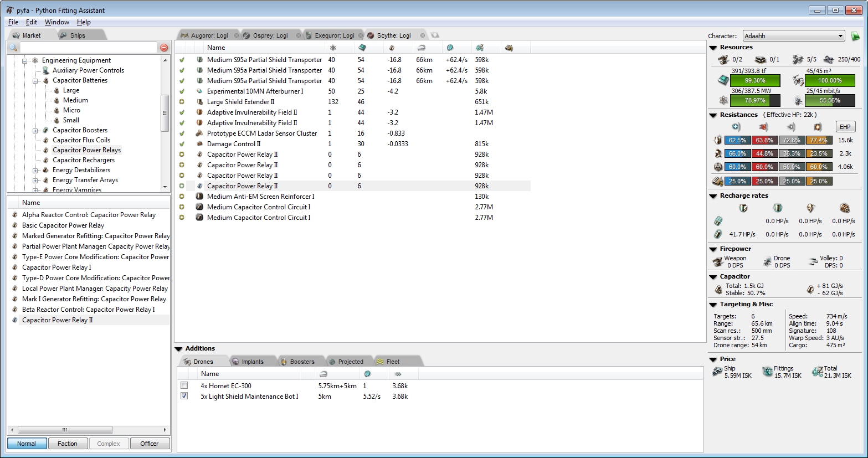The image size is (868, 458).
Task: Click the hull resistance row icon
Action: [718, 167]
